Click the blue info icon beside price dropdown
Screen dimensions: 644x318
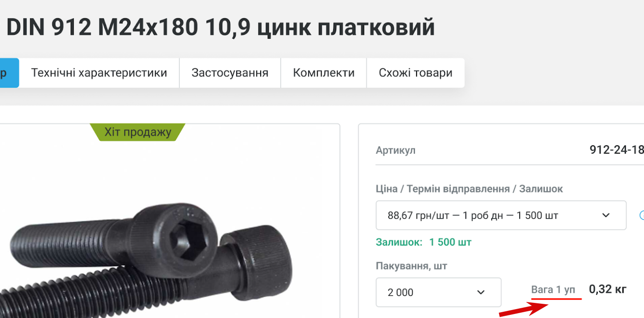tap(641, 215)
